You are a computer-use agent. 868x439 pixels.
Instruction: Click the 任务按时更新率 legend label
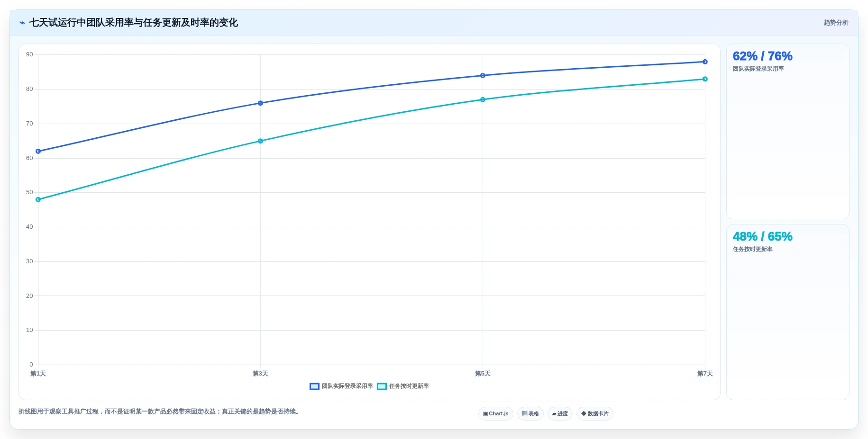point(409,386)
